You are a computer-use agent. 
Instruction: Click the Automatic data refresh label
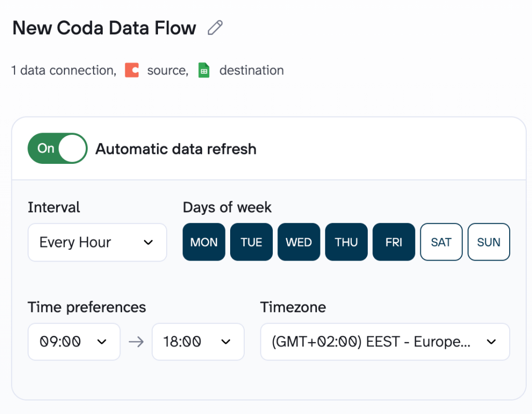[x=176, y=149]
